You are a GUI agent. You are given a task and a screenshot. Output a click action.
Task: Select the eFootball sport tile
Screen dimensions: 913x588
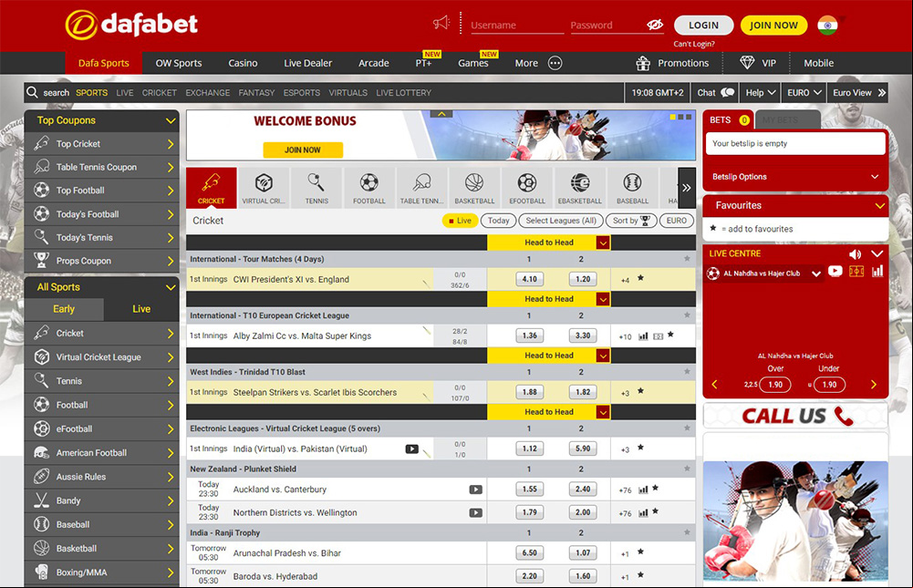tap(527, 188)
